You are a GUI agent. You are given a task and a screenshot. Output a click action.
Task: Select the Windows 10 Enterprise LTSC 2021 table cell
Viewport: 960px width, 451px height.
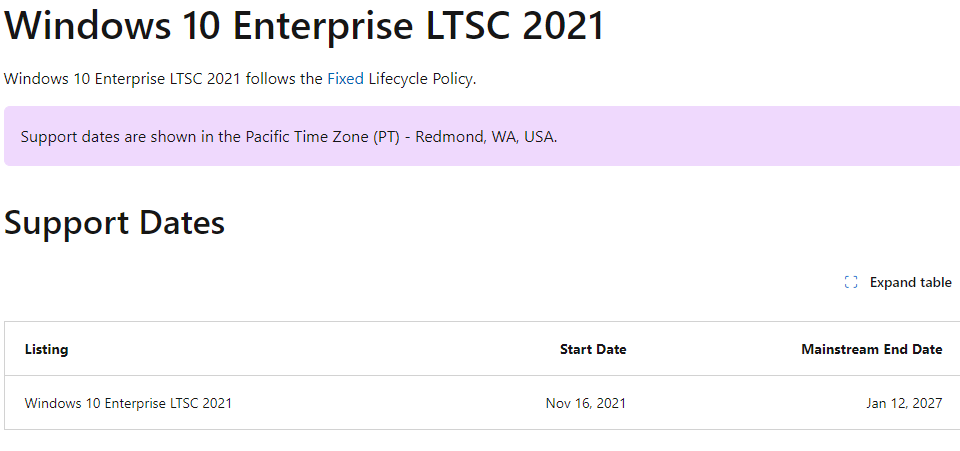click(x=128, y=403)
